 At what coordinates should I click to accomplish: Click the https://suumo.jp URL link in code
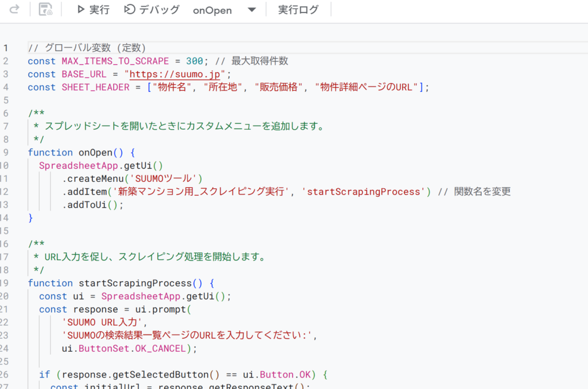[x=175, y=74]
